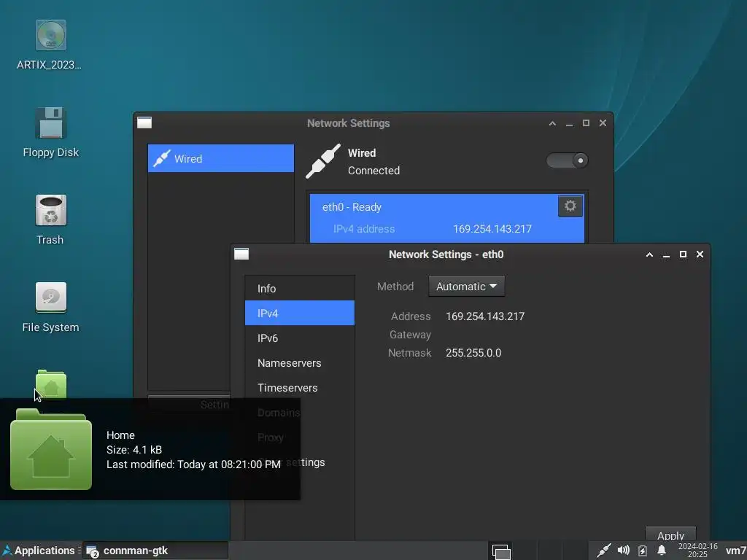The image size is (747, 560).
Task: Maximize the Network Settings - eth0 window
Action: (x=683, y=254)
